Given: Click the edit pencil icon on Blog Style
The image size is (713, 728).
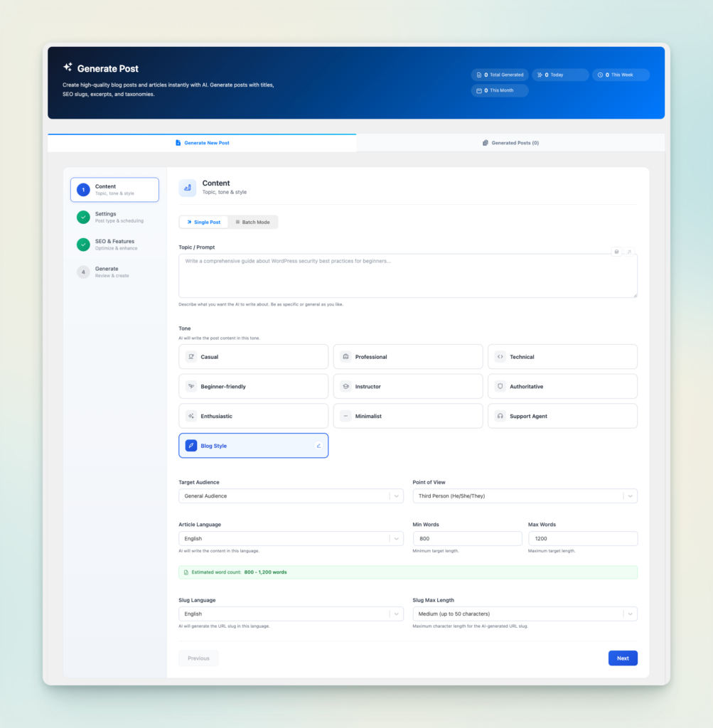Looking at the screenshot, I should (x=318, y=446).
